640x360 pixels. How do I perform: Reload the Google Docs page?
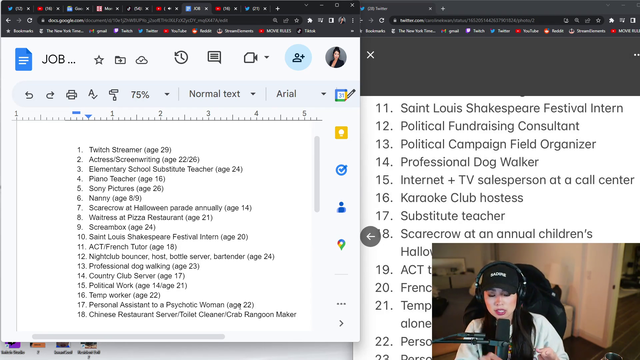tap(29, 20)
